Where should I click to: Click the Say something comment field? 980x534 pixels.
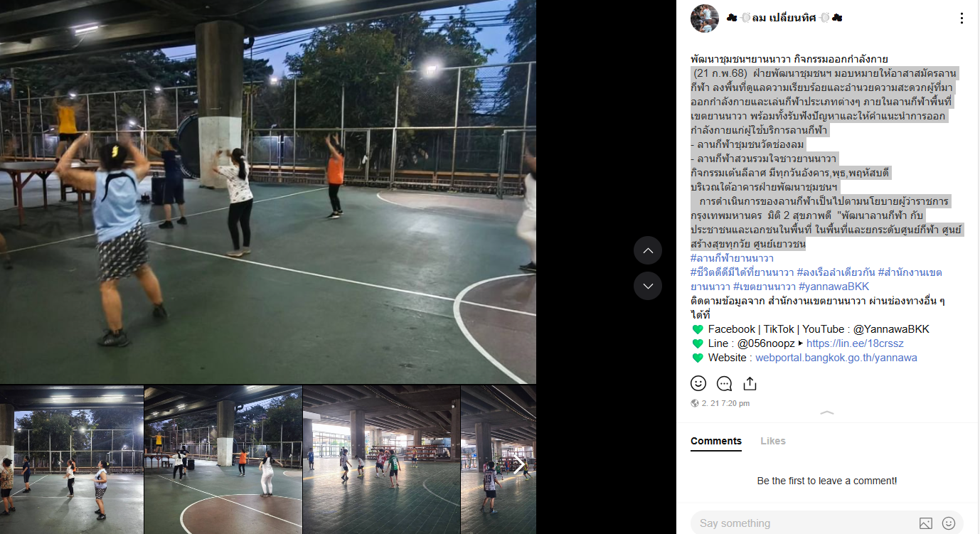pos(804,523)
